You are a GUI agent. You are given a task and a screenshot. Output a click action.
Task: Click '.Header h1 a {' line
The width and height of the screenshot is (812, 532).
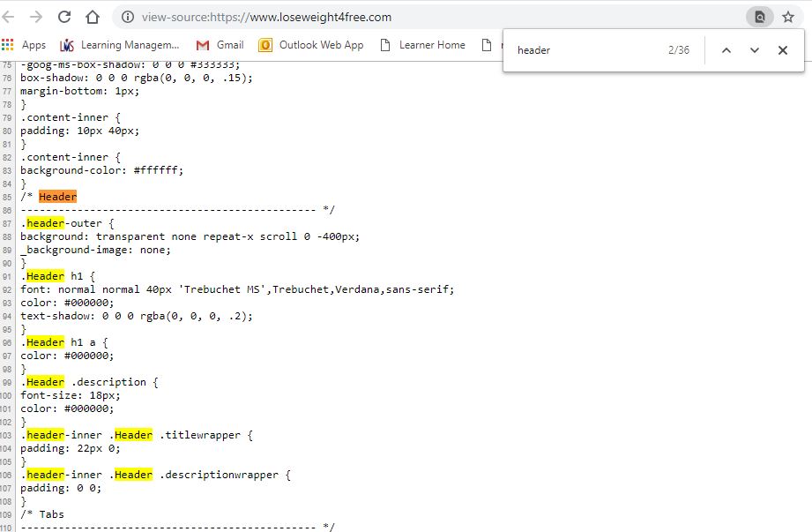coord(64,342)
